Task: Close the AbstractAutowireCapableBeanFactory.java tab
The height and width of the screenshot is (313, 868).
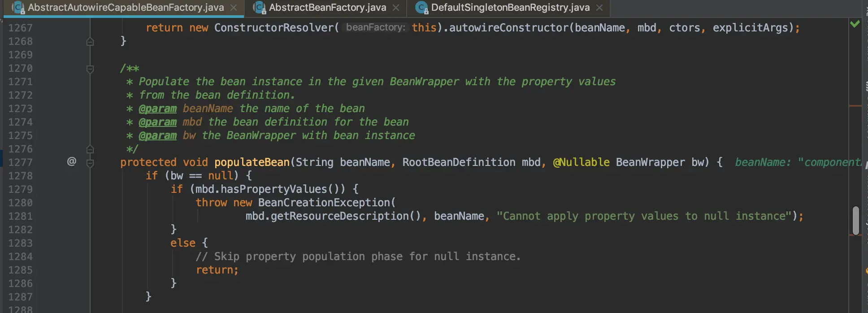Action: [234, 8]
